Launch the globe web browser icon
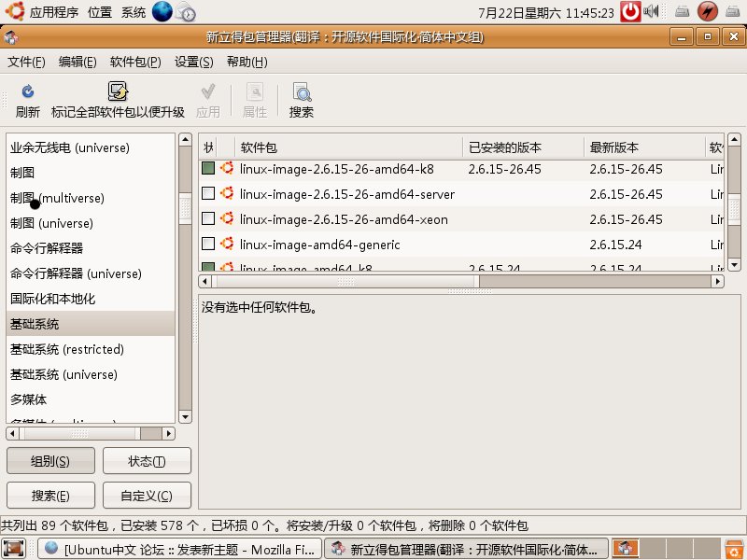Image resolution: width=747 pixels, height=560 pixels. [x=162, y=11]
